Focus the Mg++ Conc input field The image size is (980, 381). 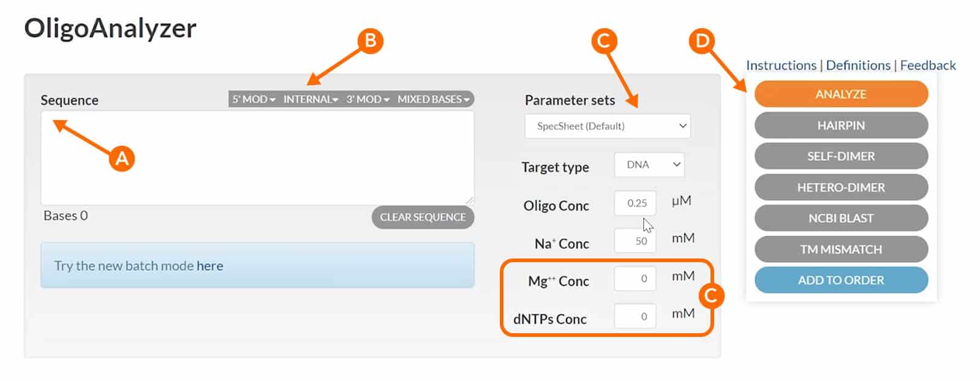tap(635, 279)
